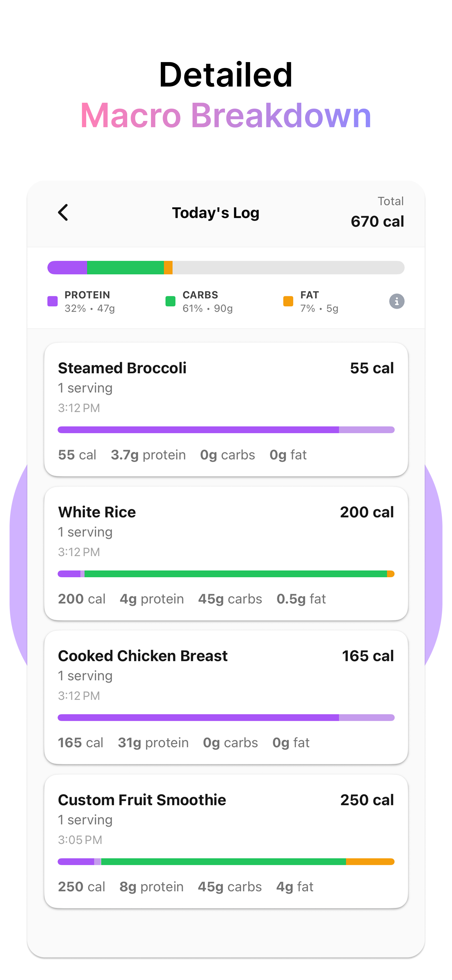452x980 pixels.
Task: Click the Chicken Breast macro bar
Action: click(226, 717)
